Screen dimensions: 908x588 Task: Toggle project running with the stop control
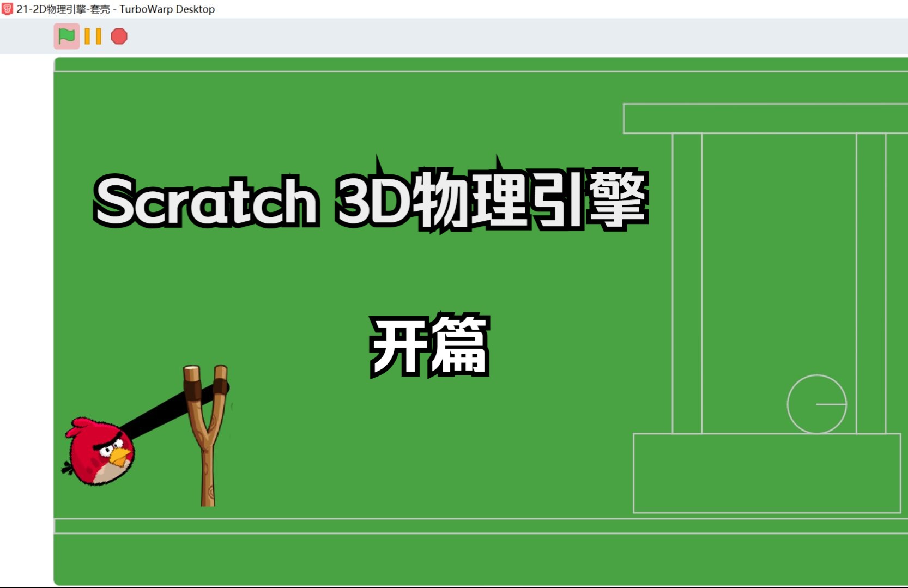119,37
